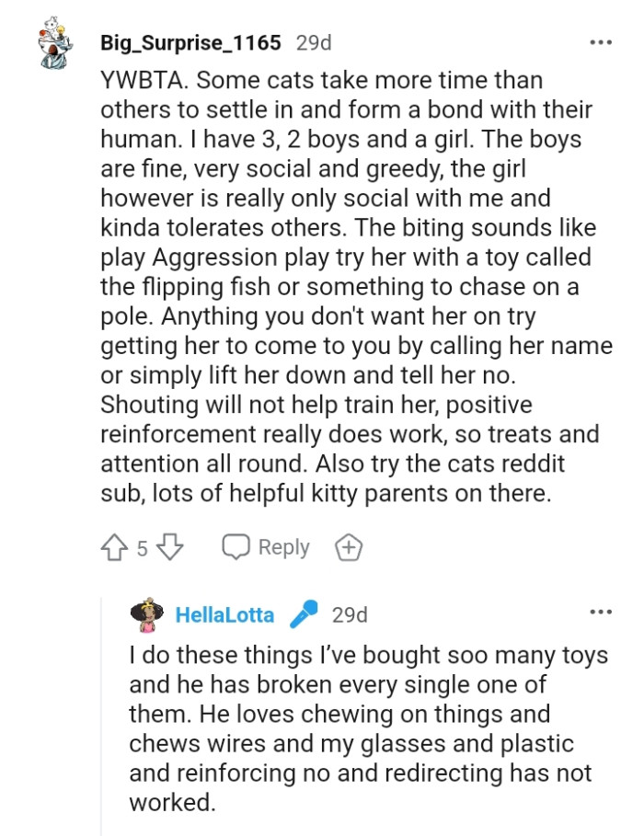Open the more options menu for Big_Surprise_1165's comment

(600, 42)
